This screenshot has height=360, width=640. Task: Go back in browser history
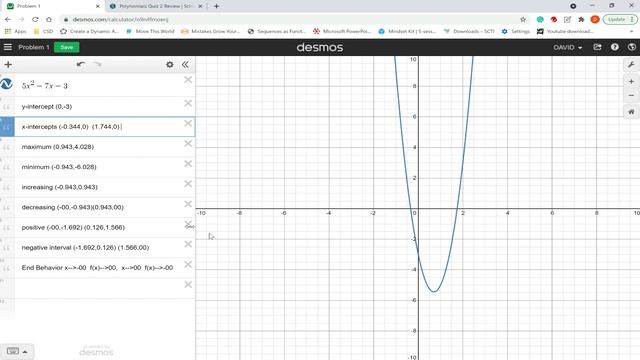(8, 19)
